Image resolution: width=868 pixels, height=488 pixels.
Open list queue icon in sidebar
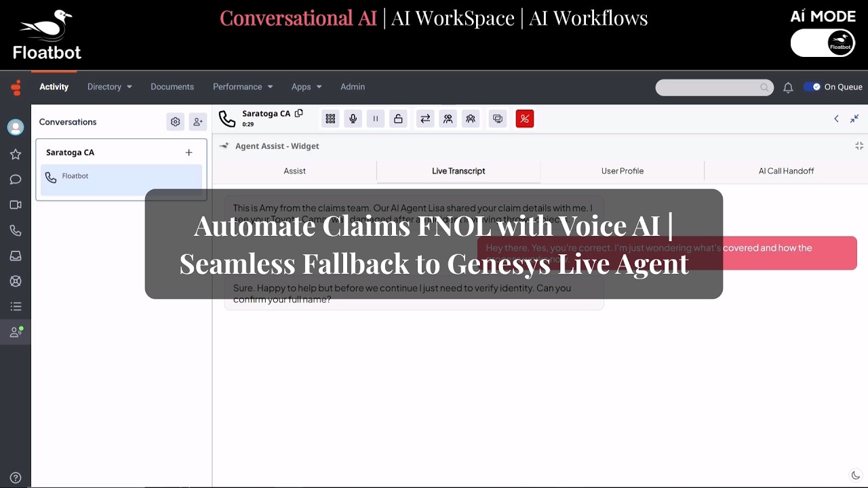click(16, 306)
